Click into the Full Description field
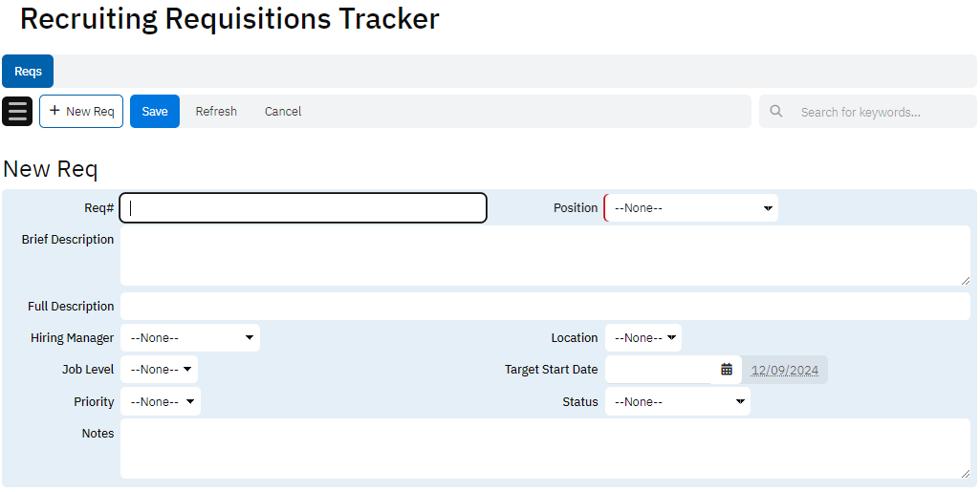Image resolution: width=980 pixels, height=492 pixels. click(x=545, y=307)
